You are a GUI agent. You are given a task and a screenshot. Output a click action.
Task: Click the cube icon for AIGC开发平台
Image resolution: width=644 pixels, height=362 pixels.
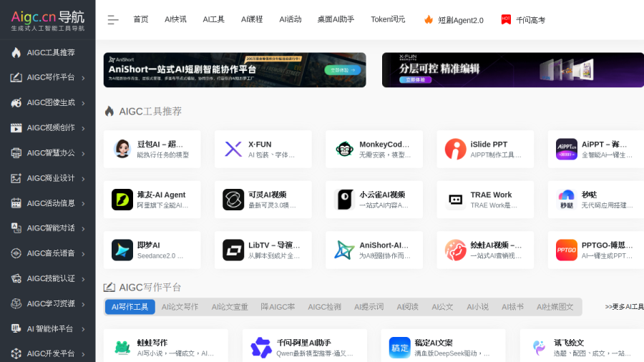point(16,353)
